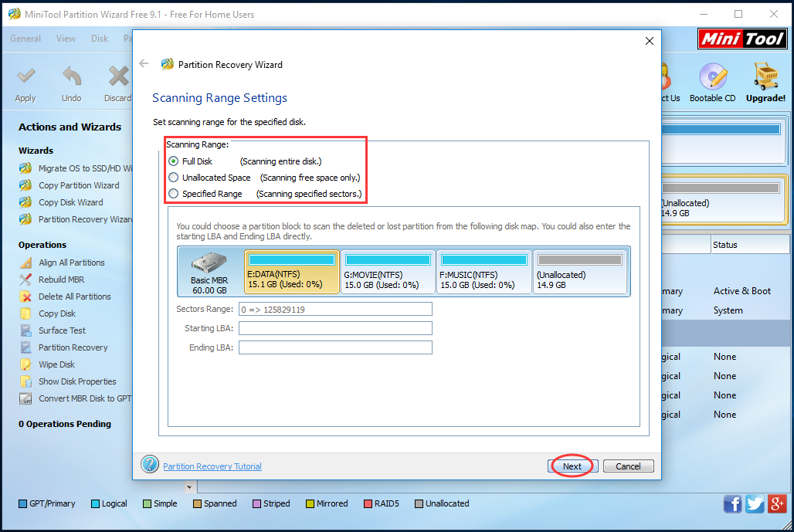Open MiniTool Google Plus icon
794x532 pixels.
(x=777, y=504)
